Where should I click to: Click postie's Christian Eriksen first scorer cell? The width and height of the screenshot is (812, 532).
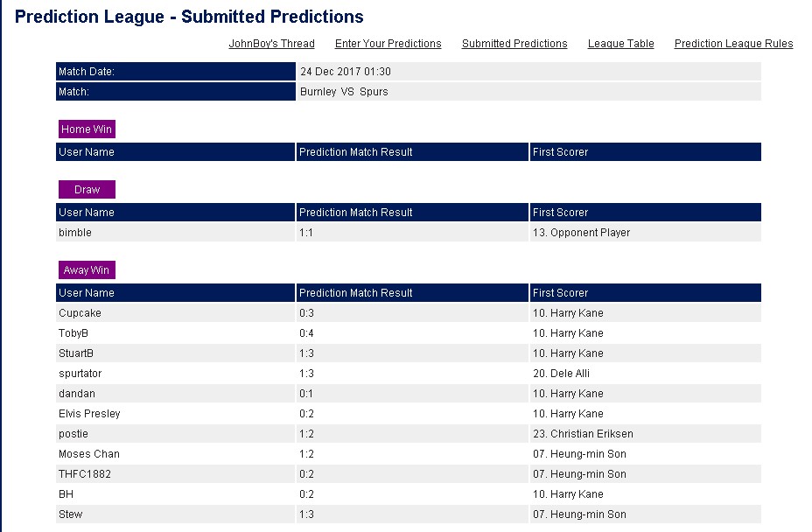click(645, 434)
